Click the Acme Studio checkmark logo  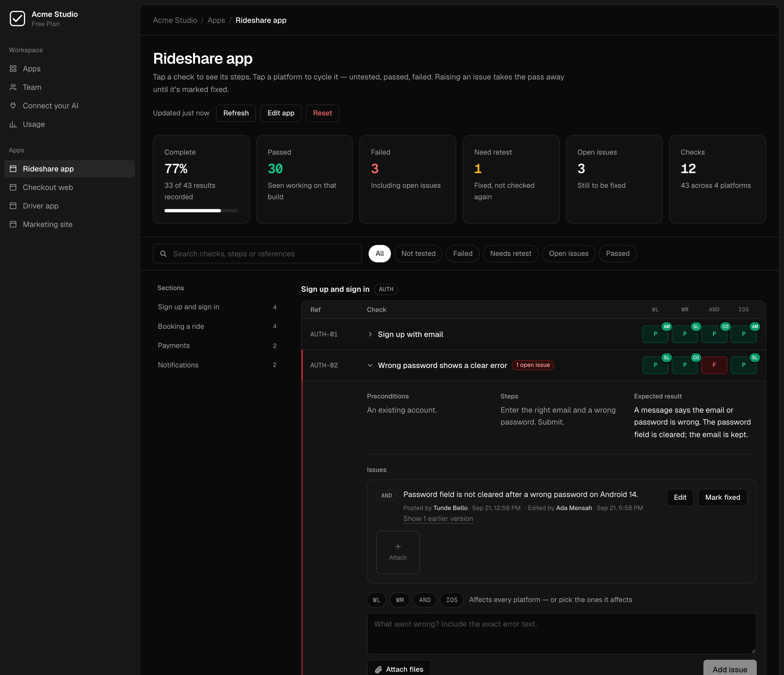pyautogui.click(x=17, y=19)
